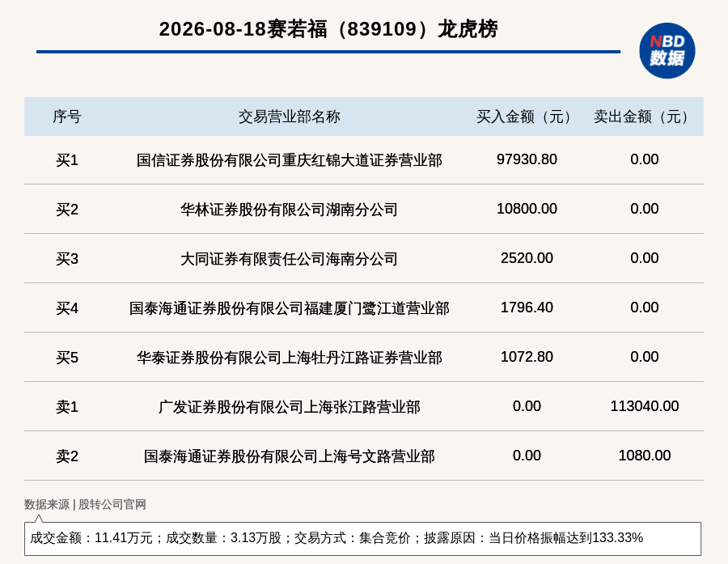This screenshot has height=564, width=728.
Task: Select 华泰证券股份有限公司上海牡丹江路证券营业部
Action: point(290,358)
